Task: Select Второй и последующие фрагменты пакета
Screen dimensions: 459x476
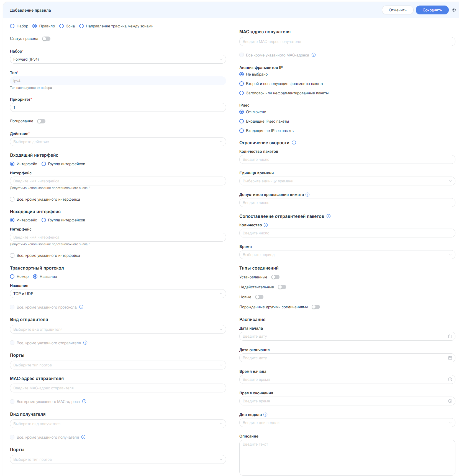Action: pos(242,84)
